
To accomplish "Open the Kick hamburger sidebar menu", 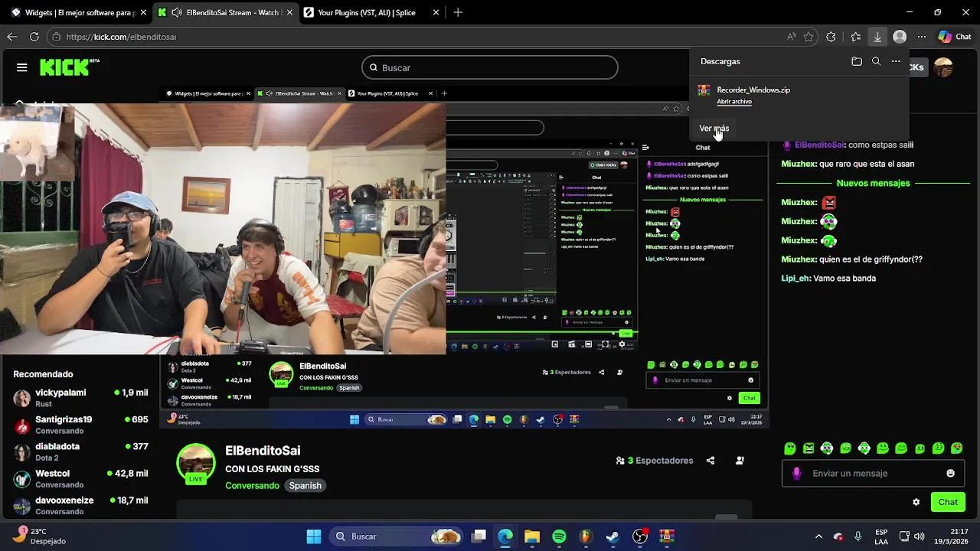I will [22, 67].
